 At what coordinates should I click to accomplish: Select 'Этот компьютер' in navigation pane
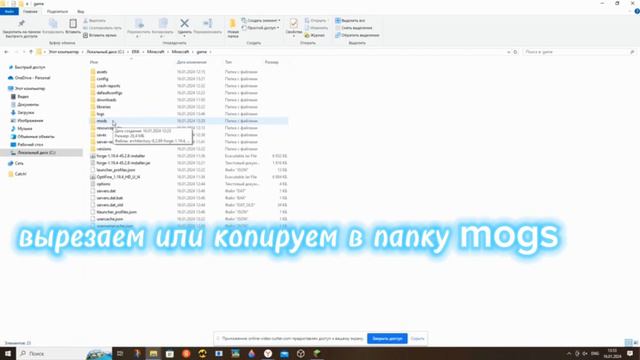(x=30, y=88)
